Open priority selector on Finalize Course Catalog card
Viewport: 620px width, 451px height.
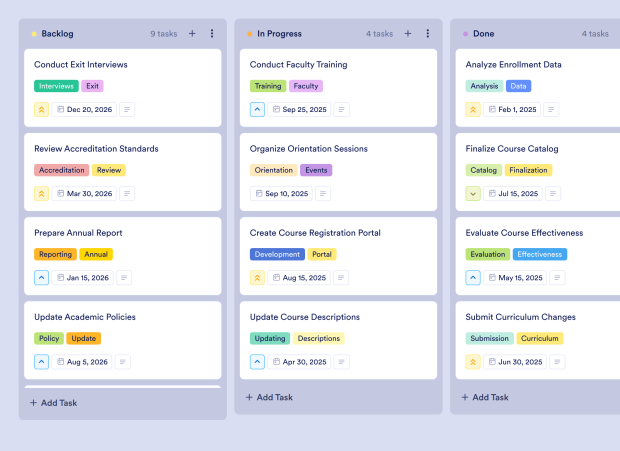coord(474,194)
